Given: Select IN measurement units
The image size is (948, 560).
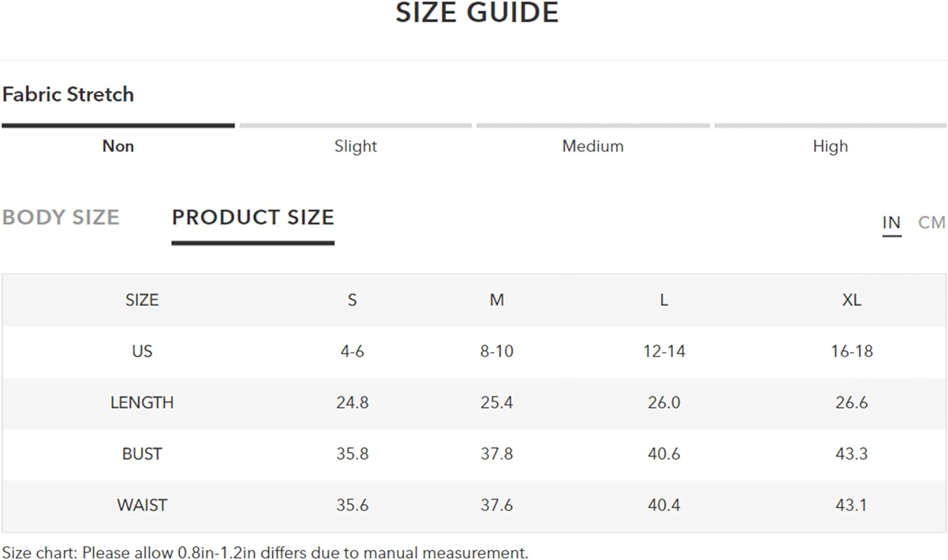Looking at the screenshot, I should click(891, 222).
